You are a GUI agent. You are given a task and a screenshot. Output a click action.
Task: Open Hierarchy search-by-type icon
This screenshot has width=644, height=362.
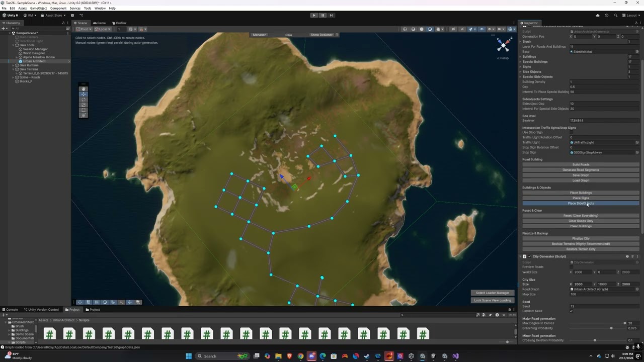(68, 29)
